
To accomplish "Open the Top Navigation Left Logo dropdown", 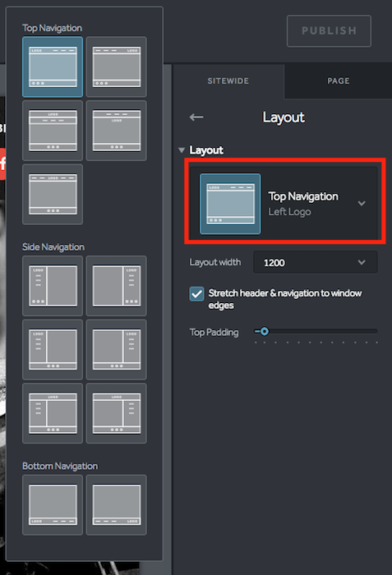I will (284, 204).
